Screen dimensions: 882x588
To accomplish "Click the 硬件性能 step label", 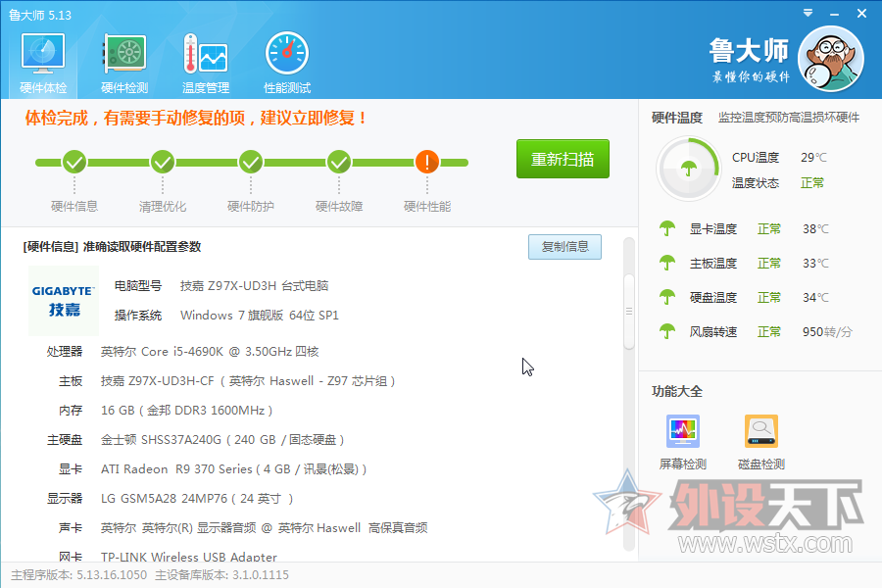I will (427, 207).
